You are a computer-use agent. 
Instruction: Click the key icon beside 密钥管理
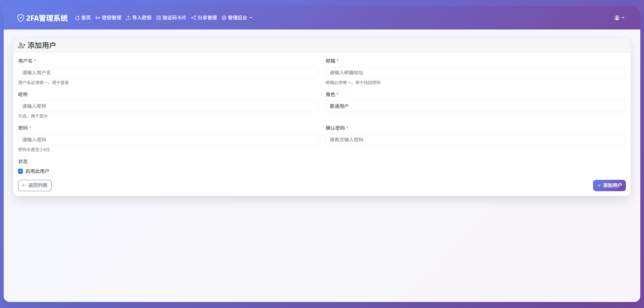tap(97, 17)
